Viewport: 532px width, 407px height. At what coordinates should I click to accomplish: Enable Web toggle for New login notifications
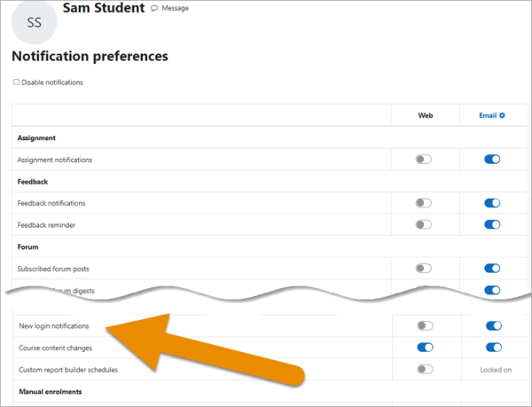tap(423, 326)
